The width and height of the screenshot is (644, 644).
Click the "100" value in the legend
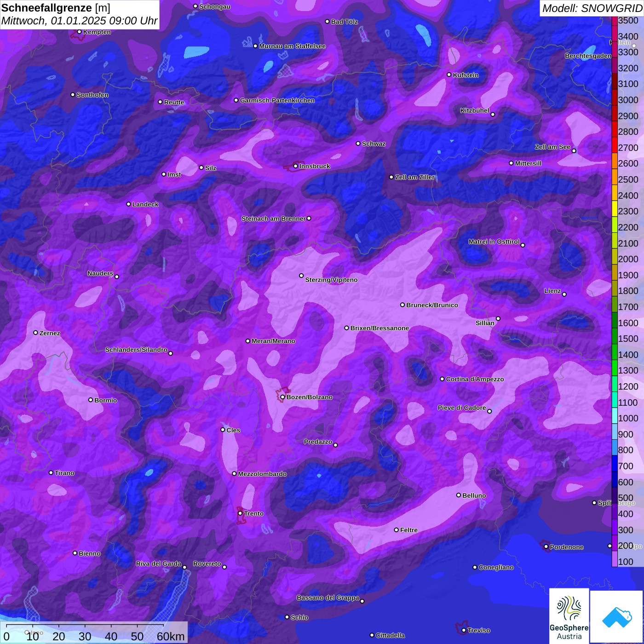pos(626,562)
